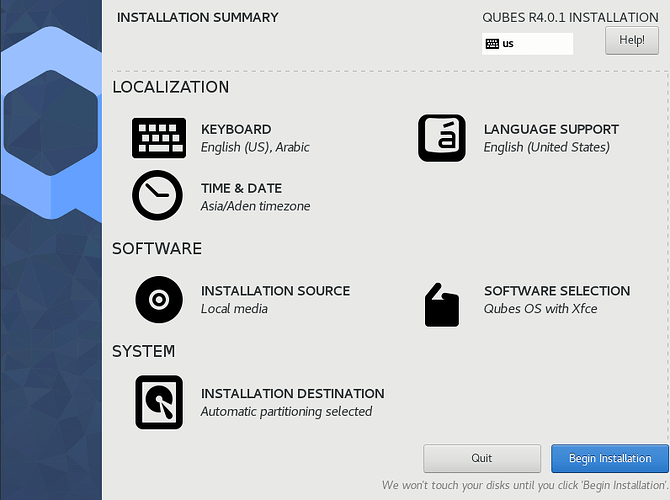Click 'Local media' status text

[x=234, y=309]
